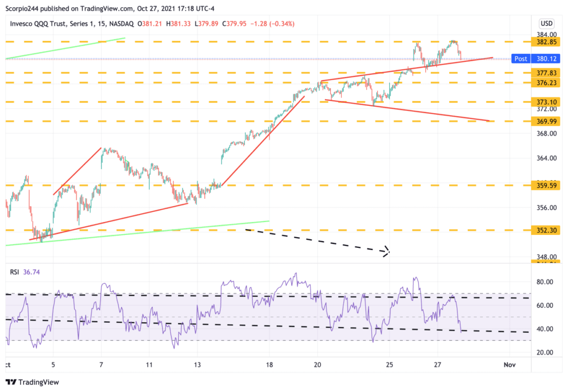This screenshot has width=568, height=392.
Task: Click the Scorpio244 published header text
Action: [x=110, y=8]
